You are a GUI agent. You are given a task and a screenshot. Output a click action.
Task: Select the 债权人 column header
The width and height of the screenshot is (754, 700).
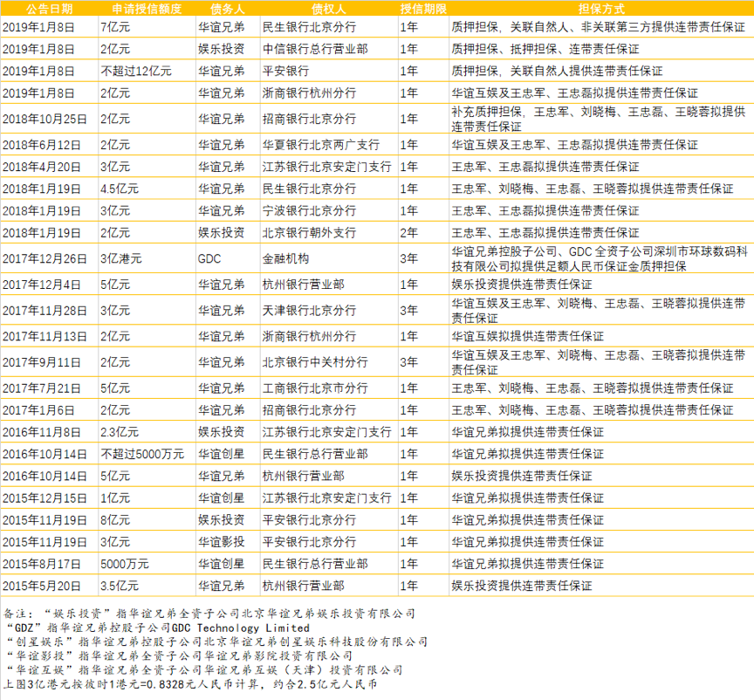coord(328,9)
